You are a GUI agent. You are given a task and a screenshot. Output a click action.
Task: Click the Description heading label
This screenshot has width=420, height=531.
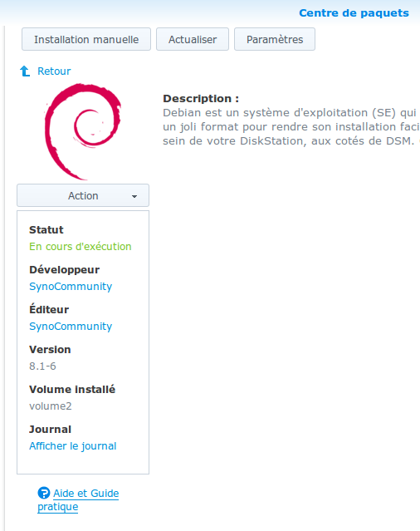pyautogui.click(x=201, y=99)
